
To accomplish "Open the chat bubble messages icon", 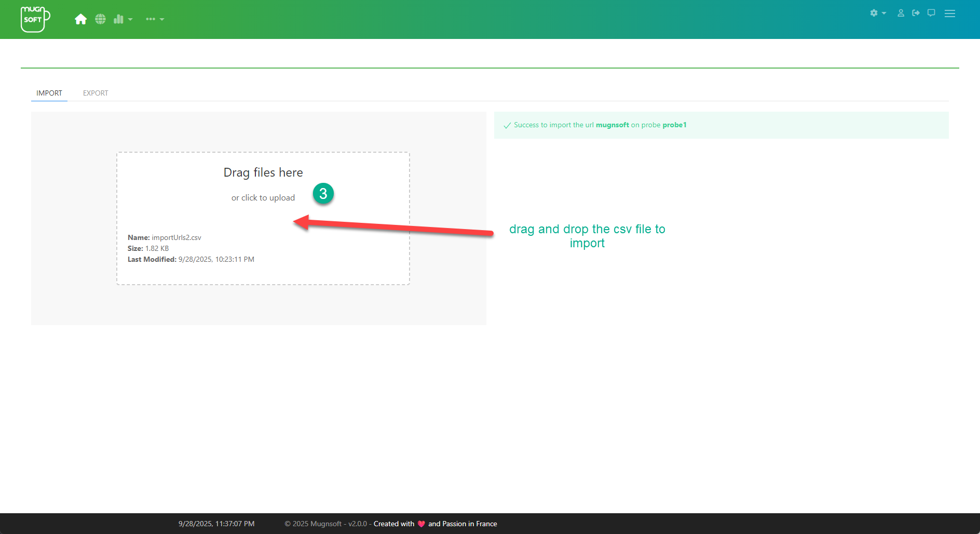I will (x=931, y=13).
